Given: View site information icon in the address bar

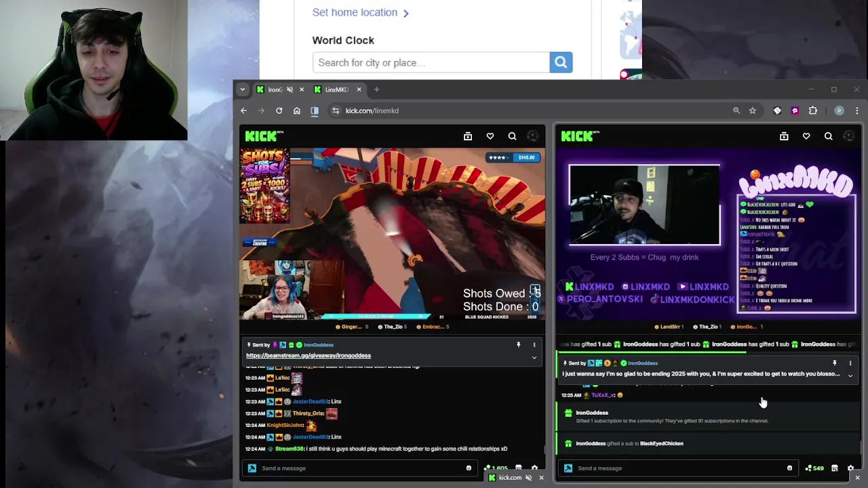Looking at the screenshot, I should 336,110.
